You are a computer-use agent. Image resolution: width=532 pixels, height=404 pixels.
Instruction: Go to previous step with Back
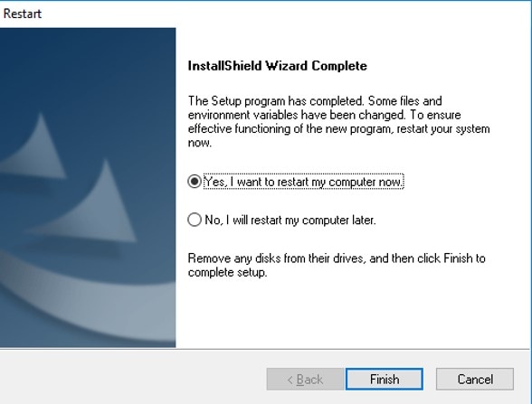click(x=305, y=379)
